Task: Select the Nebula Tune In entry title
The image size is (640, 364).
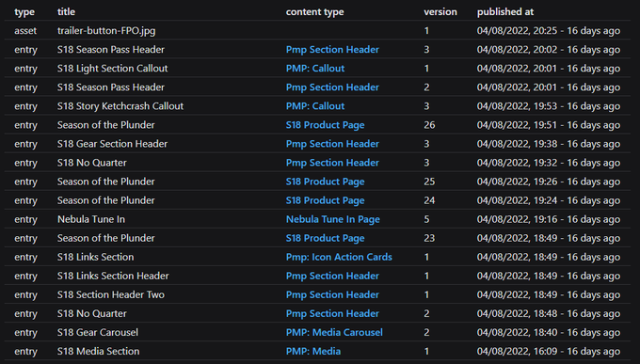Action: click(91, 219)
